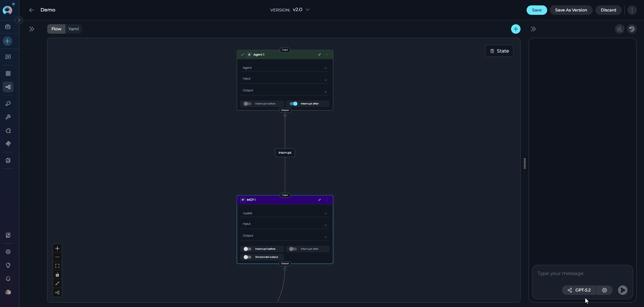Screen dimensions: 644x307
Task: Fit the flow view to screen
Action: click(57, 266)
